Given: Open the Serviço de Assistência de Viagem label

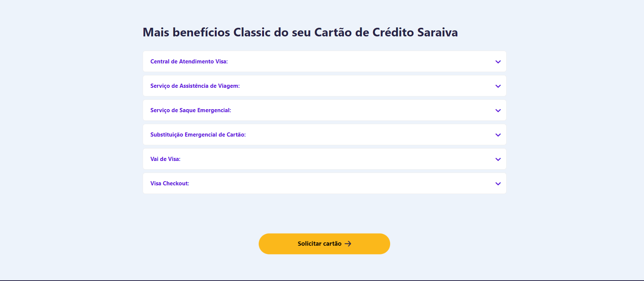Looking at the screenshot, I should (x=195, y=86).
